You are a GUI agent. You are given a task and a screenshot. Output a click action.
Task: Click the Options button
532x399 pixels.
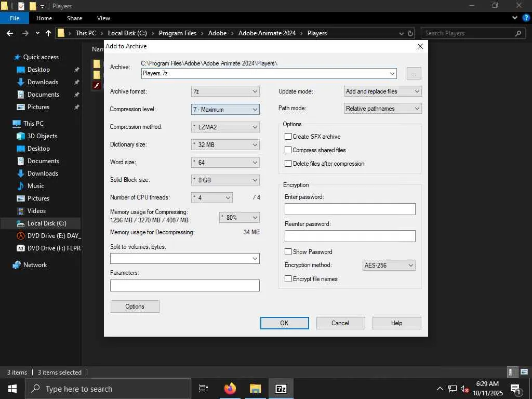point(135,307)
